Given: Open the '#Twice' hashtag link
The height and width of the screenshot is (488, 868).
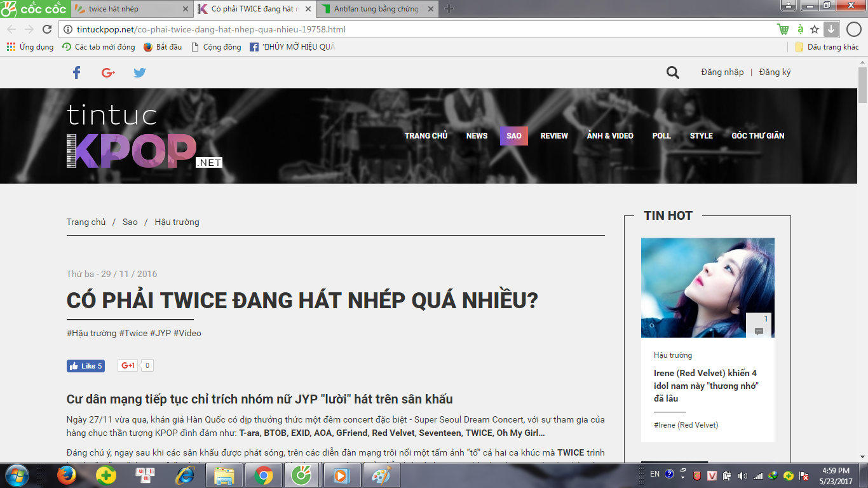Looking at the screenshot, I should point(133,333).
